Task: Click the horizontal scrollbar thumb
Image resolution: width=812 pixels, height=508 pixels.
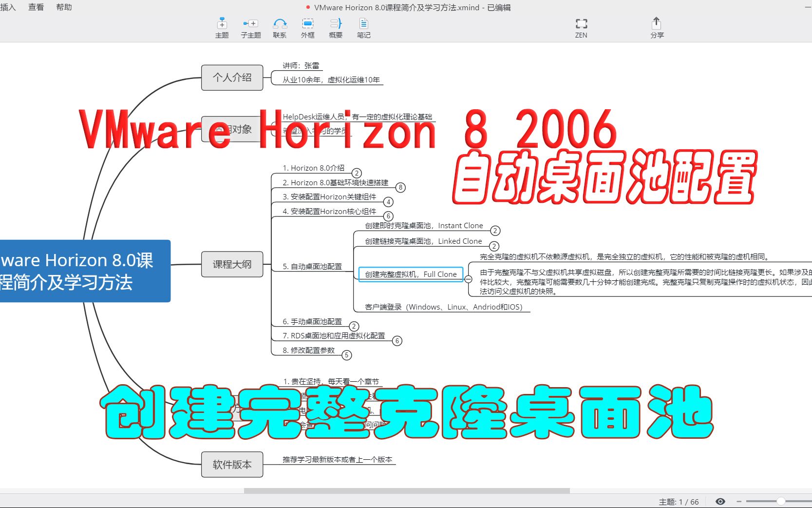Action: (407, 490)
